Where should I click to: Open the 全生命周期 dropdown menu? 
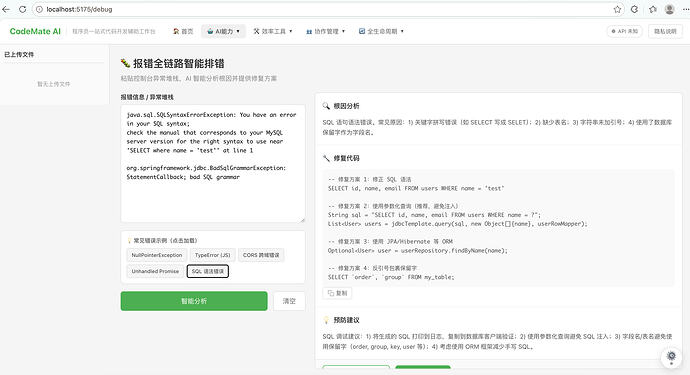pos(382,31)
